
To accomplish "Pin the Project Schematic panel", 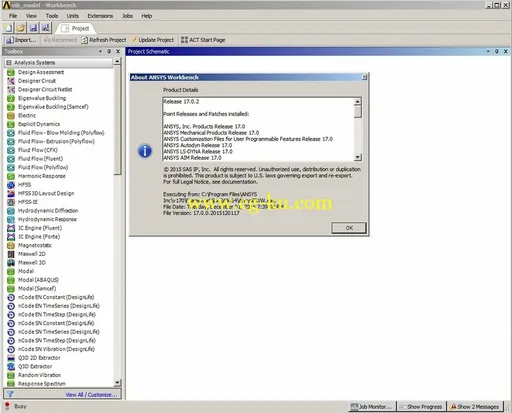I will (x=497, y=51).
